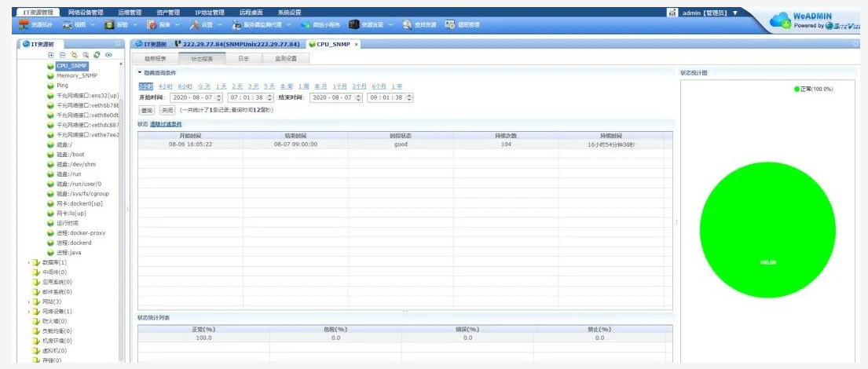Click the 查找资源 find resource icon
868x369 pixels.
click(x=407, y=25)
